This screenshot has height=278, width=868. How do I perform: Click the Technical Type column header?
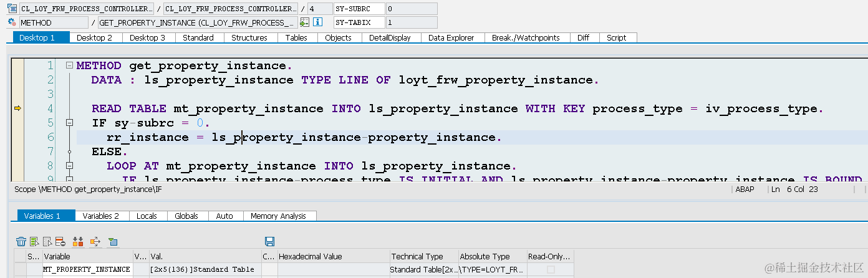[423, 256]
